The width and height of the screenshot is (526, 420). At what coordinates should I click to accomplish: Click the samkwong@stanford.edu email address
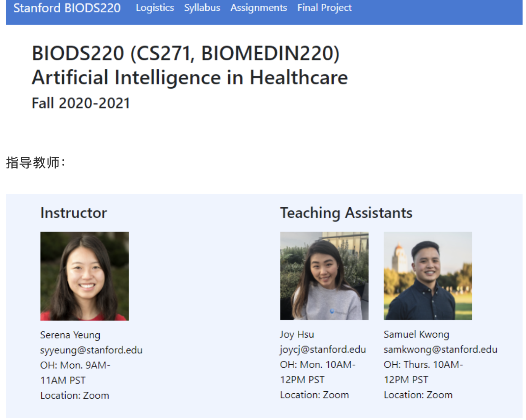point(440,349)
